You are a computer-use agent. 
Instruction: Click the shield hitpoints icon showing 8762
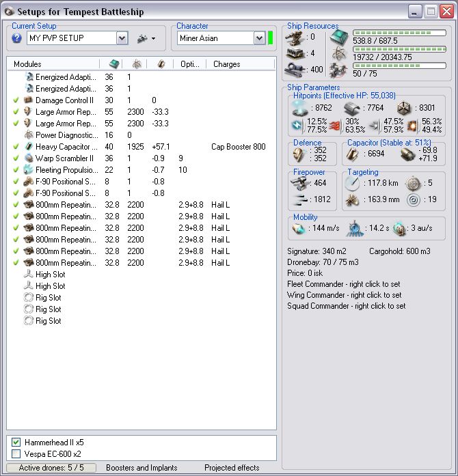tap(300, 109)
